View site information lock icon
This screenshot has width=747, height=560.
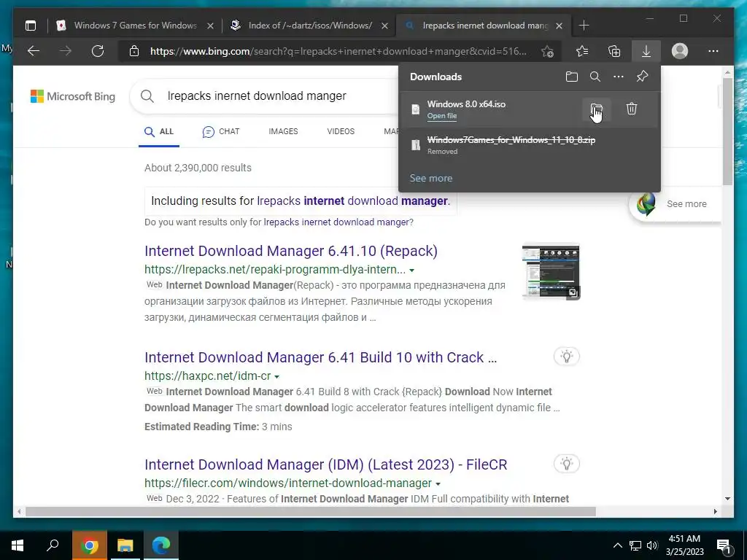[134, 51]
